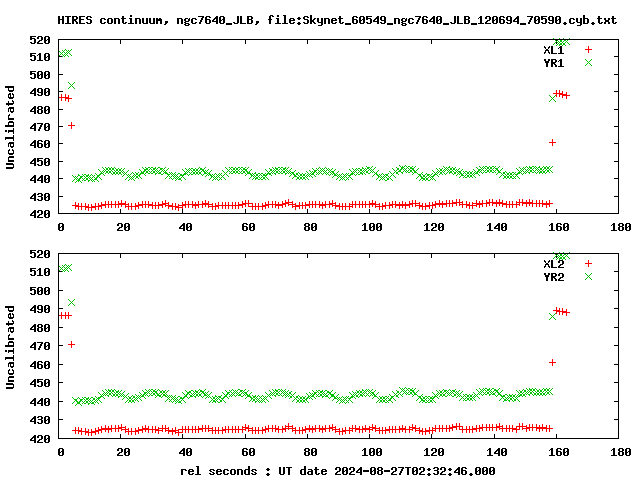Viewport: 640px width, 480px height.
Task: Click the red plus marker next to XL1
Action: 588,49
